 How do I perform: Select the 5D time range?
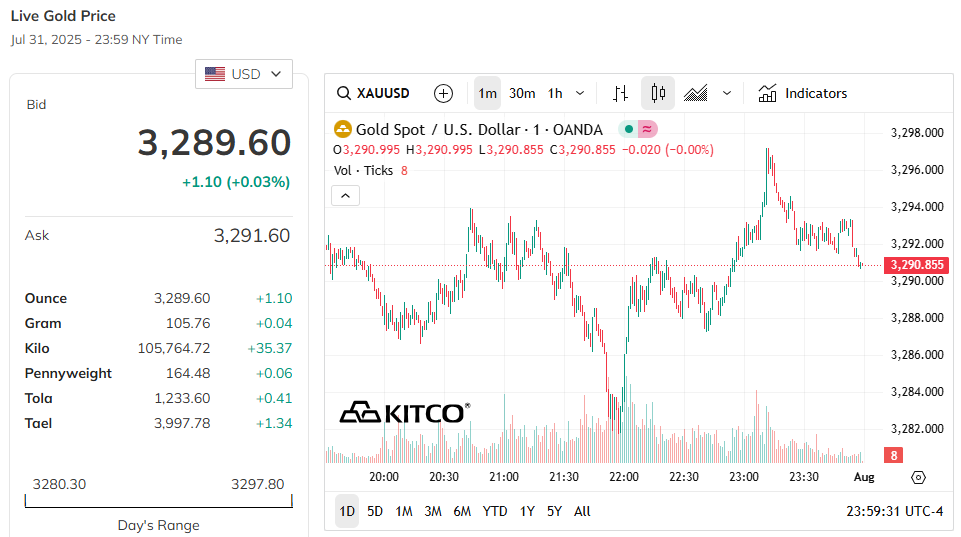click(375, 511)
